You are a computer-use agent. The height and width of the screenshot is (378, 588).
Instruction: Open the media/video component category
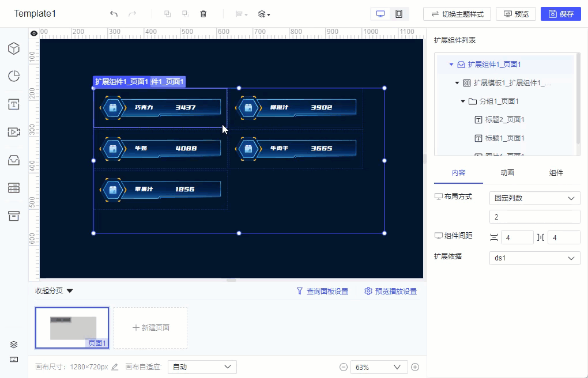pyautogui.click(x=13, y=132)
